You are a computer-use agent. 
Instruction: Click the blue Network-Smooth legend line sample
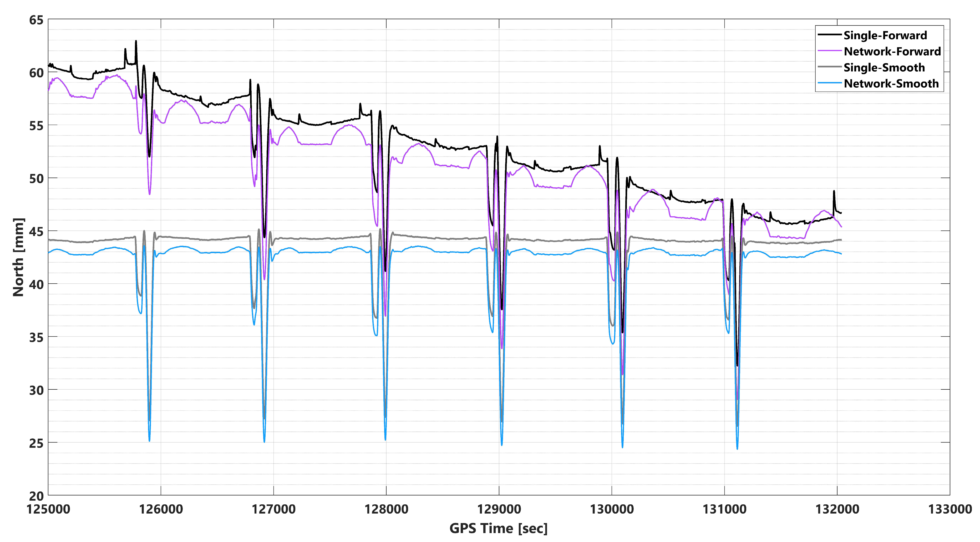[829, 83]
